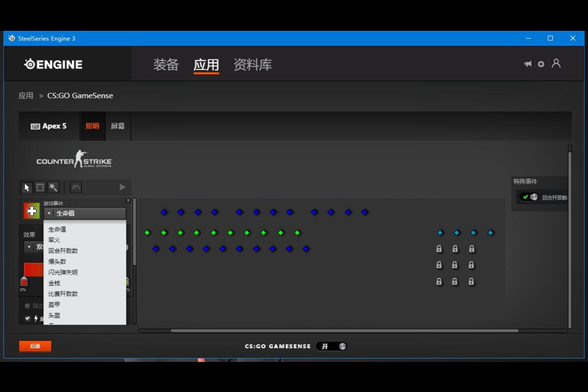Click the left panel's vertical scrollbar
Viewport: 588px width, 392px height.
[x=135, y=232]
